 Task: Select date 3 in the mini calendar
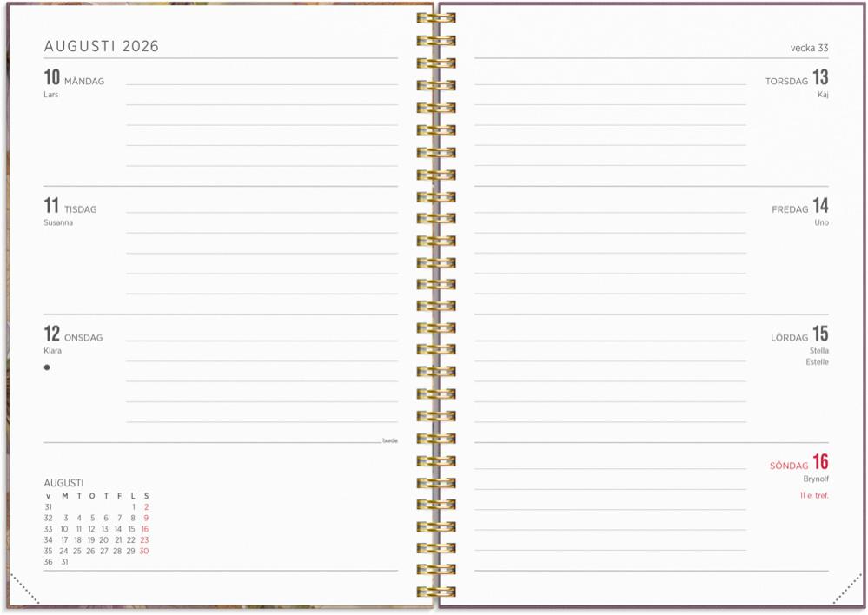[66, 518]
